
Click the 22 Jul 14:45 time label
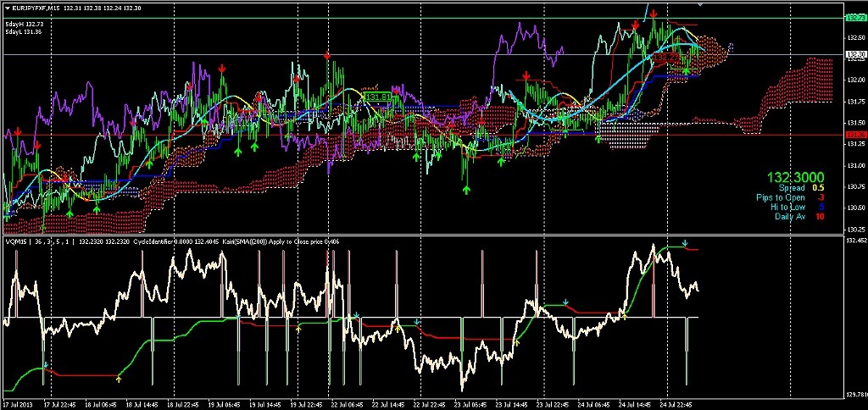388,405
